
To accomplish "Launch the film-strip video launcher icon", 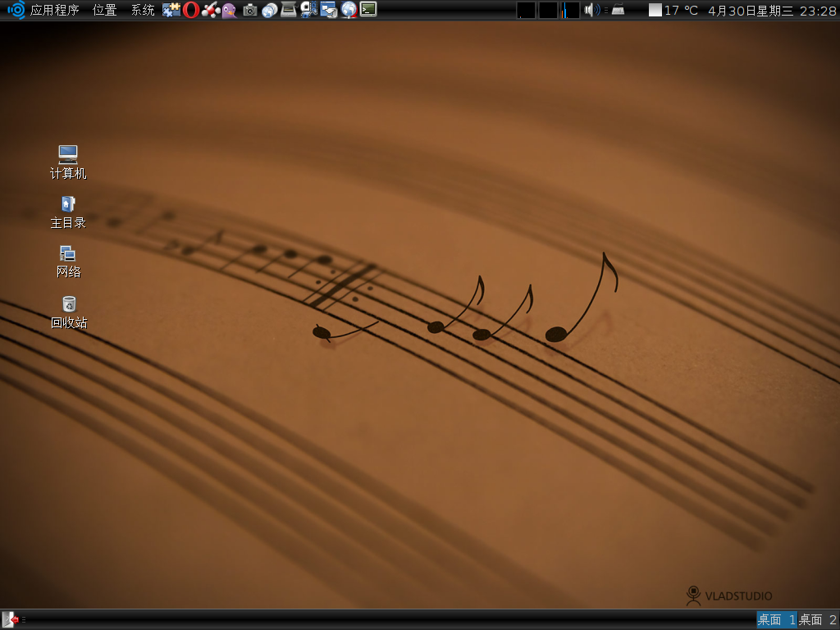I will tap(308, 10).
